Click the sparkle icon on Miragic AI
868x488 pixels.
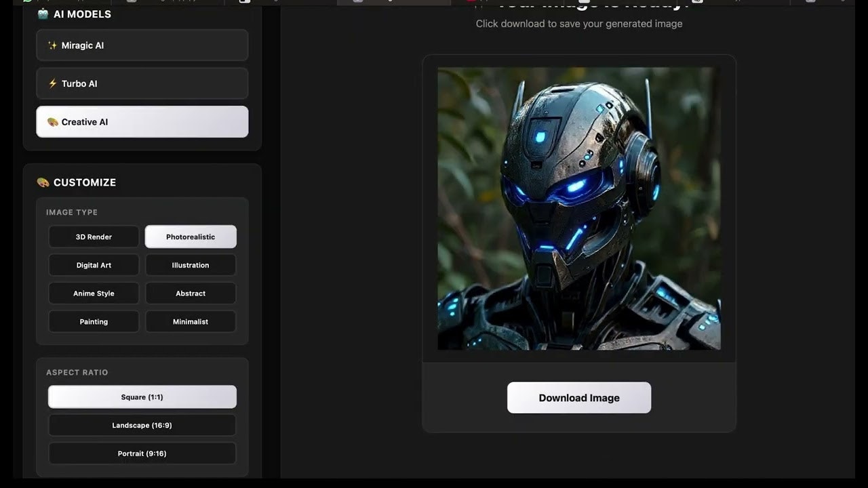point(52,45)
